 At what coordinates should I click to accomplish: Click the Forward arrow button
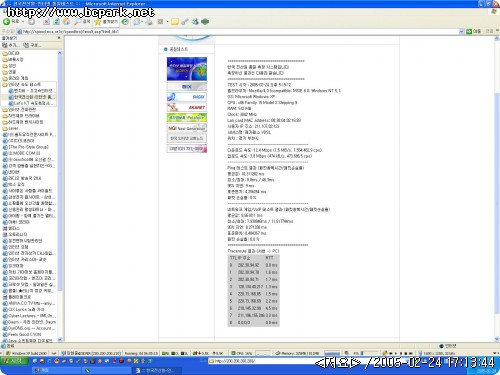31,22
